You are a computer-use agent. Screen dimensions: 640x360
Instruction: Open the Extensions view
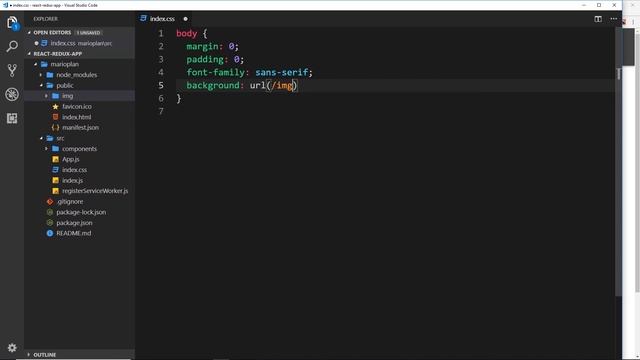coord(12,118)
